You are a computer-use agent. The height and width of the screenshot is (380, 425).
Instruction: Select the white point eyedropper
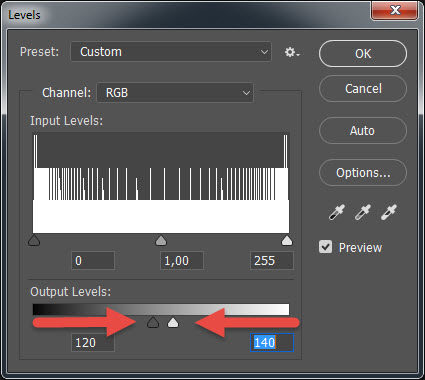tap(389, 213)
